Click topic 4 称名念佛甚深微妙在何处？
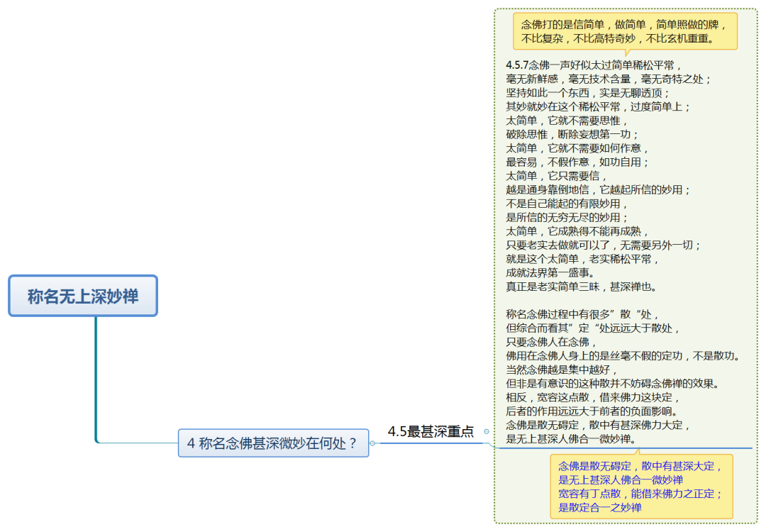The image size is (766, 532). tap(273, 443)
